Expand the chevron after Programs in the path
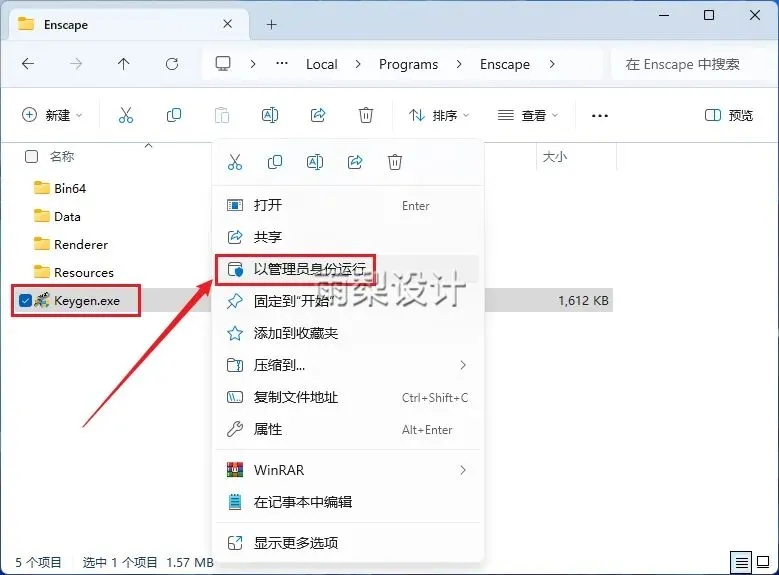This screenshot has width=779, height=575. point(459,64)
